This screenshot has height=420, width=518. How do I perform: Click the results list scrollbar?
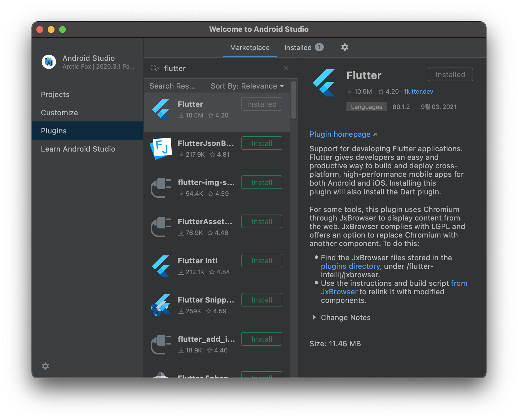click(294, 100)
